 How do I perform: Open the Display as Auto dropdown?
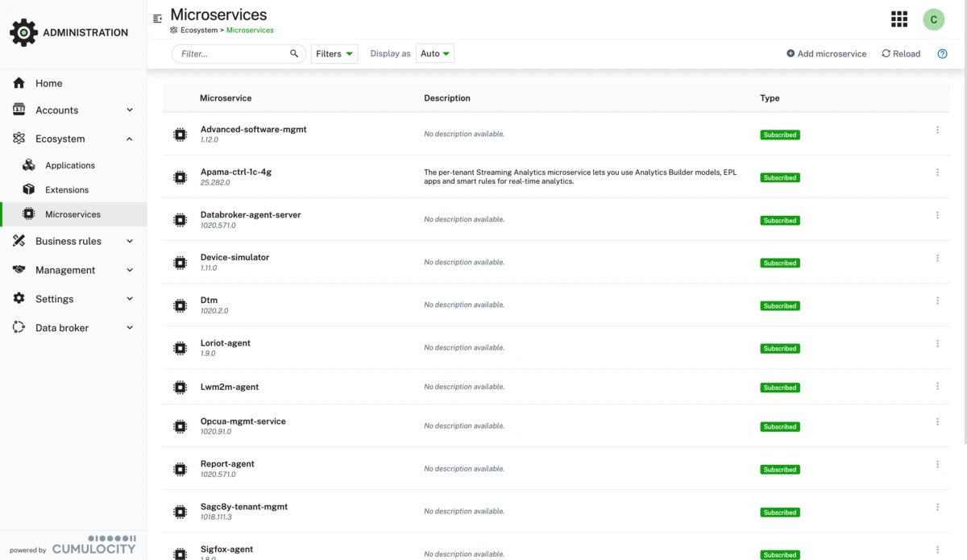click(435, 54)
